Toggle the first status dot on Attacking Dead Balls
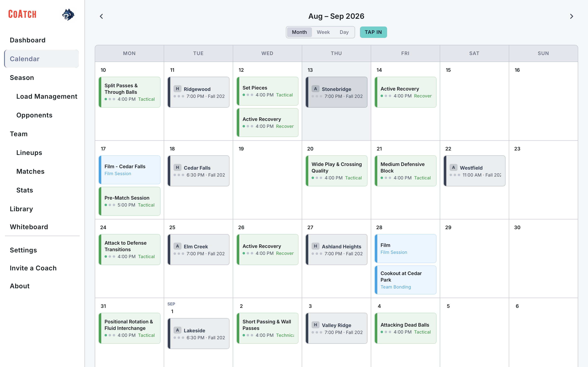588x367 pixels. point(382,332)
